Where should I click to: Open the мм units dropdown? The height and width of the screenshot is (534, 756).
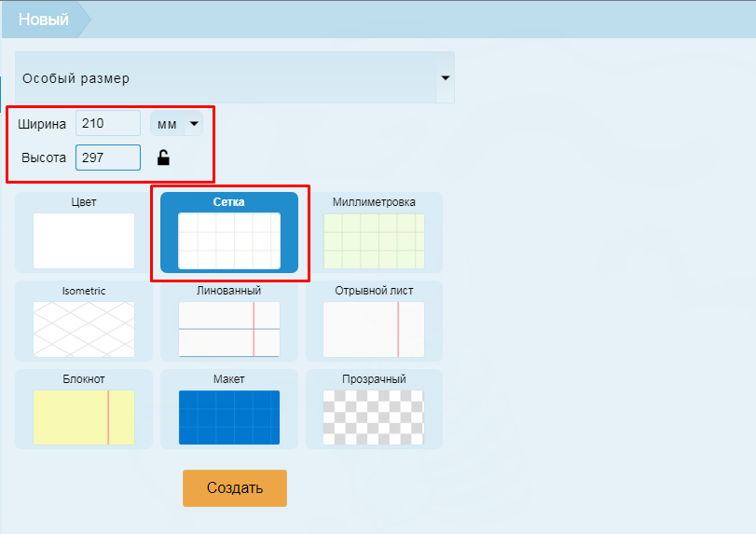(x=176, y=124)
